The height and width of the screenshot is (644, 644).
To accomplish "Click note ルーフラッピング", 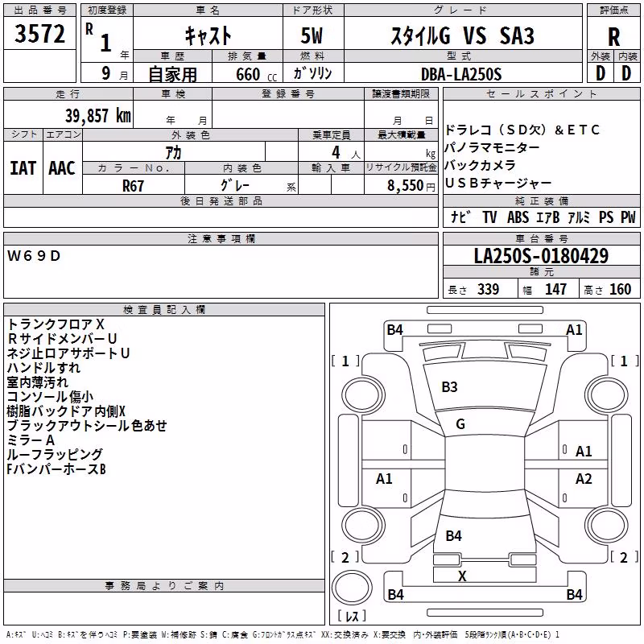I will tap(55, 455).
